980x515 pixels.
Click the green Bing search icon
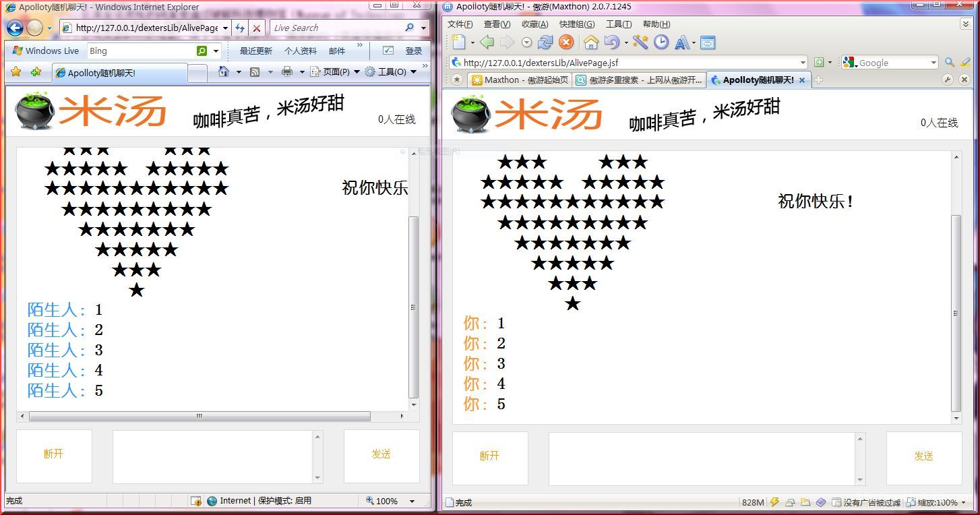coord(202,51)
